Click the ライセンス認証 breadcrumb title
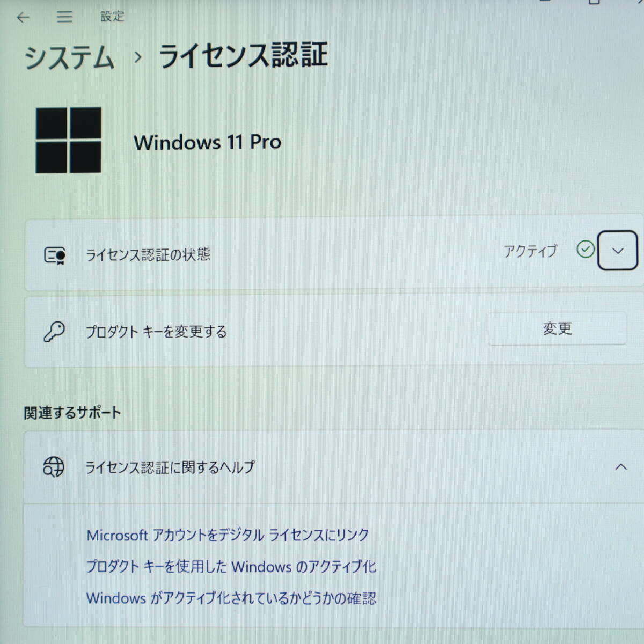The image size is (644, 644). 243,56
